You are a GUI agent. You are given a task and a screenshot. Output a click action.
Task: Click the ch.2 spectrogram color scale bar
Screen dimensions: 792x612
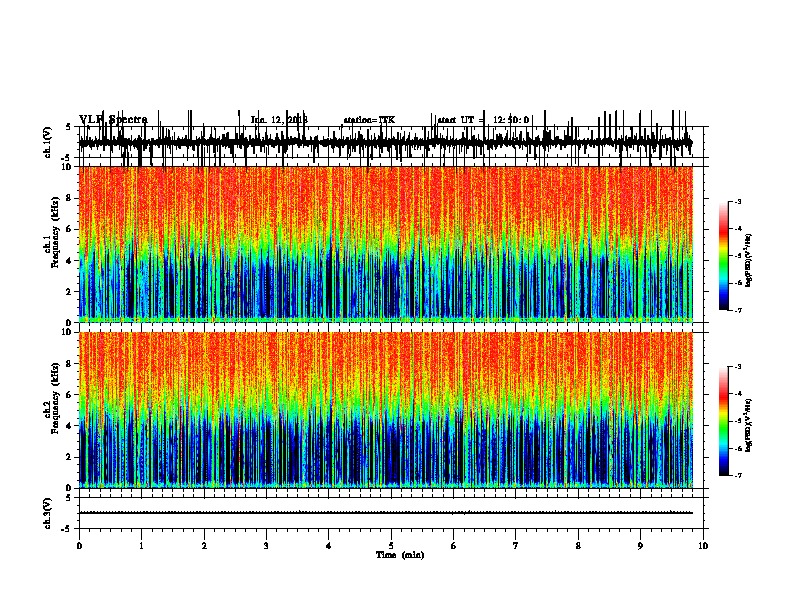pyautogui.click(x=724, y=421)
